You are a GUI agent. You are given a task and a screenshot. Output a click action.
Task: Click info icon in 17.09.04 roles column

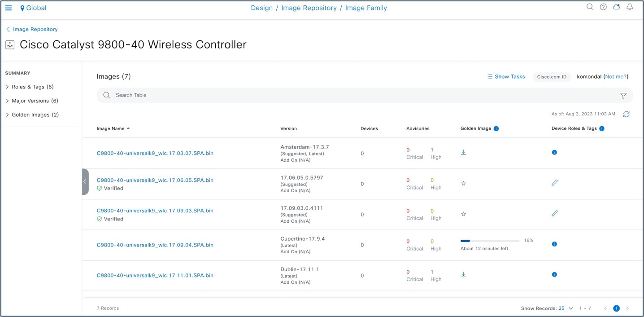coord(555,244)
